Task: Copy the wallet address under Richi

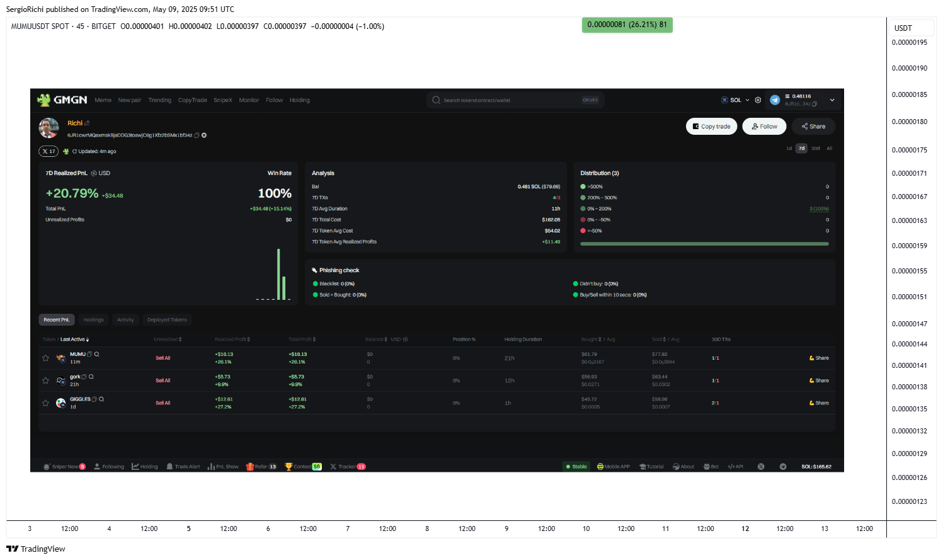Action: (197, 135)
